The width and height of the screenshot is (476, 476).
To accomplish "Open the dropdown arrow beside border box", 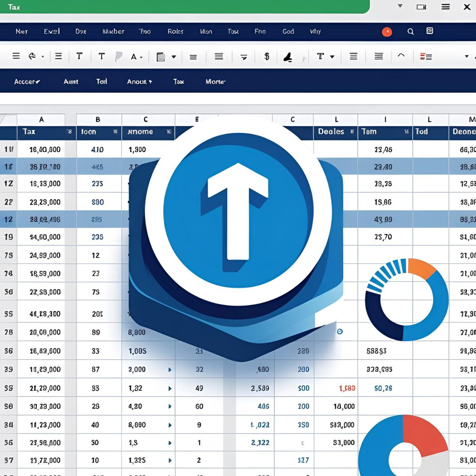I will tap(173, 57).
